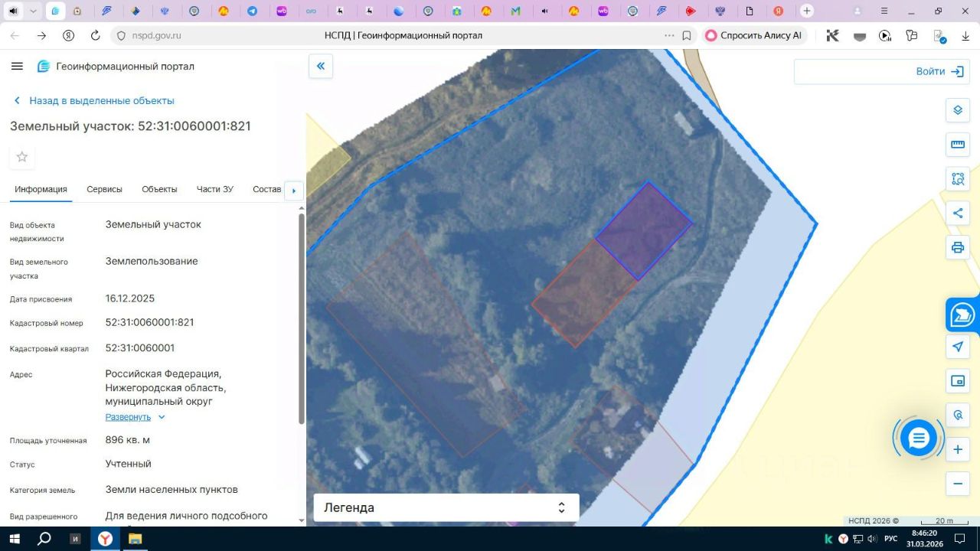Open the overview mini-map tool
This screenshot has height=551, width=980.
coord(957,381)
